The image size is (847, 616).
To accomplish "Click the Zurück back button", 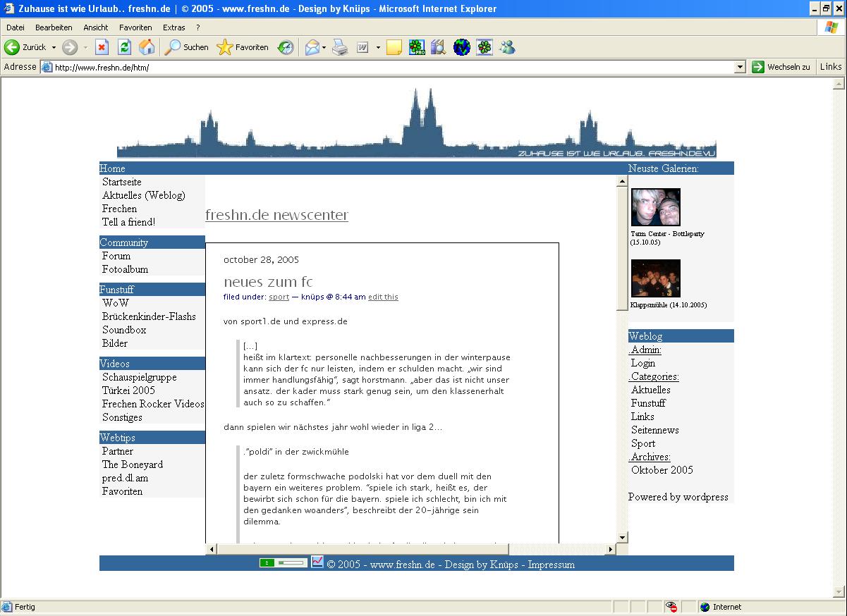I will click(x=25, y=47).
